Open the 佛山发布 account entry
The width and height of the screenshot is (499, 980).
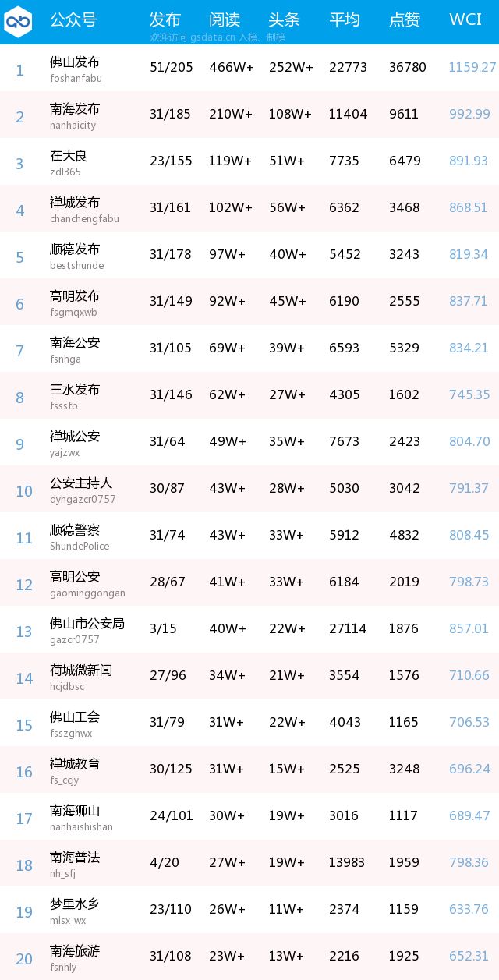coord(75,69)
